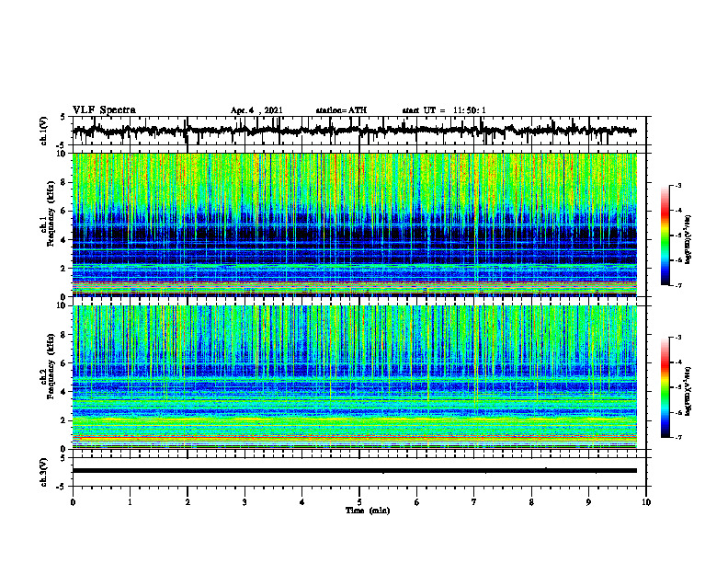
Task: Click the ch.1 frequency tick label "2"
Action: 64,268
